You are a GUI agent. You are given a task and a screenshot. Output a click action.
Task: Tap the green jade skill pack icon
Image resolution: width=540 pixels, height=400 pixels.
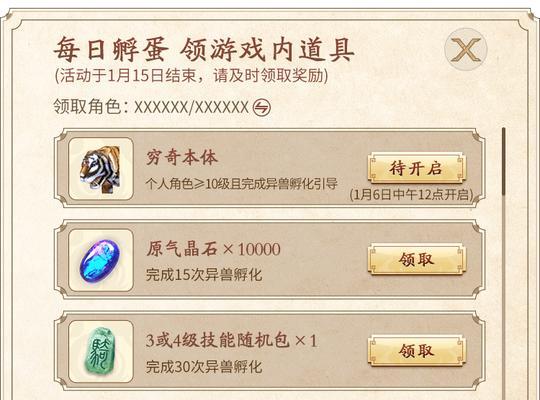coord(101,352)
